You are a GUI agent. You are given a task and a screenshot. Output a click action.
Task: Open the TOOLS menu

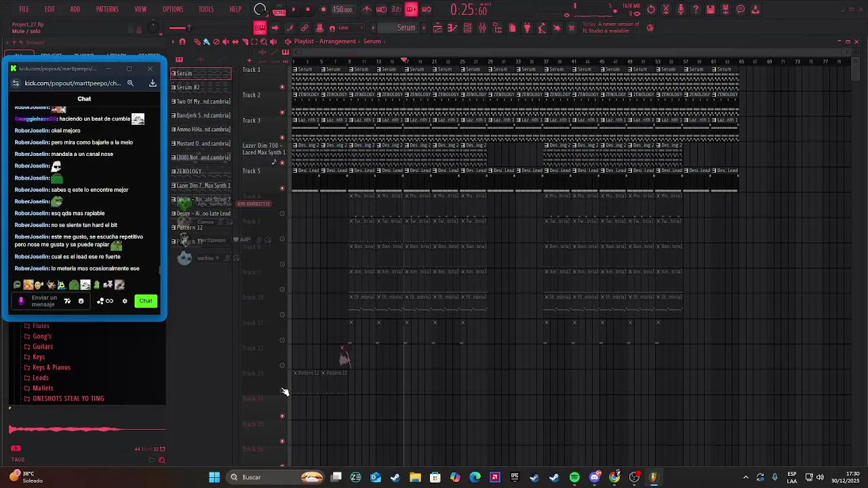(206, 9)
